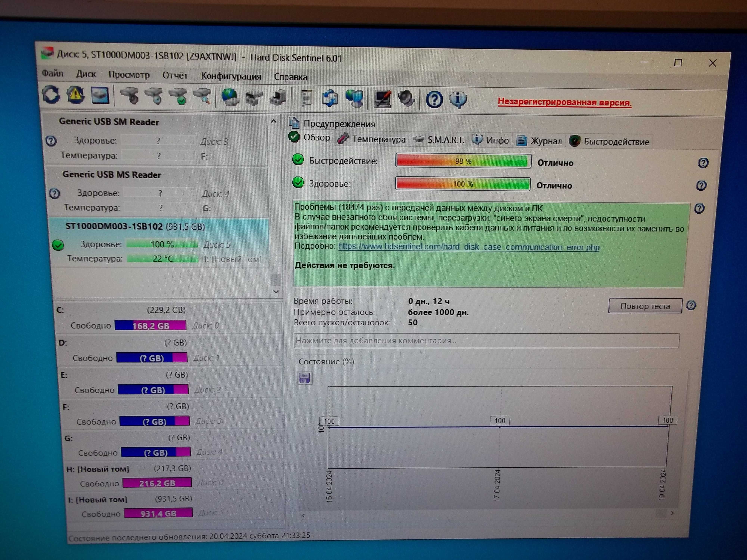Viewport: 747px width, 560px height.
Task: Open the Отчёт menu
Action: pyautogui.click(x=175, y=75)
